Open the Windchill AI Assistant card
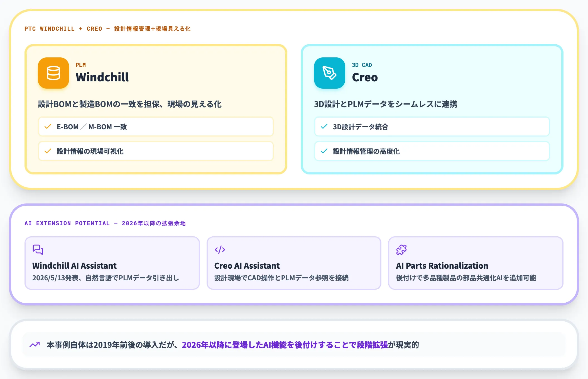Viewport: 588px width, 379px height. 112,263
